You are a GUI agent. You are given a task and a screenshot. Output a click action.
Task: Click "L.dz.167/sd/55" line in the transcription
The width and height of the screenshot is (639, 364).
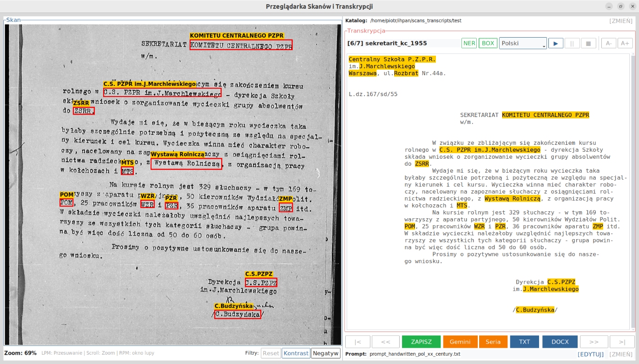373,94
